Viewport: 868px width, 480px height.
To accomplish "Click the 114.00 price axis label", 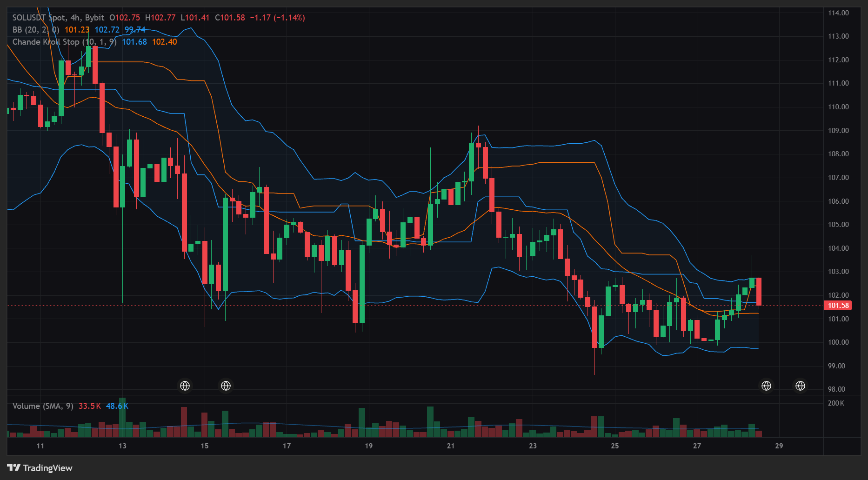I will pyautogui.click(x=838, y=13).
